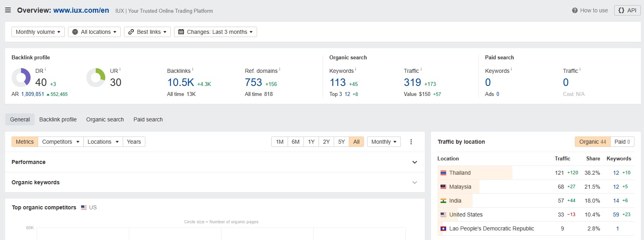The height and width of the screenshot is (240, 644).
Task: Switch to the Backlink profile tab
Action: (x=58, y=119)
